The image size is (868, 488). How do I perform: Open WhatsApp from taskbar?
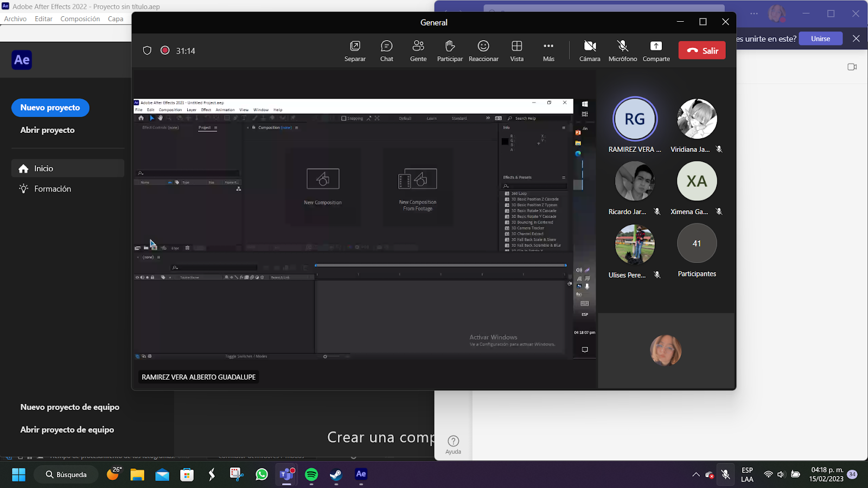click(x=261, y=474)
